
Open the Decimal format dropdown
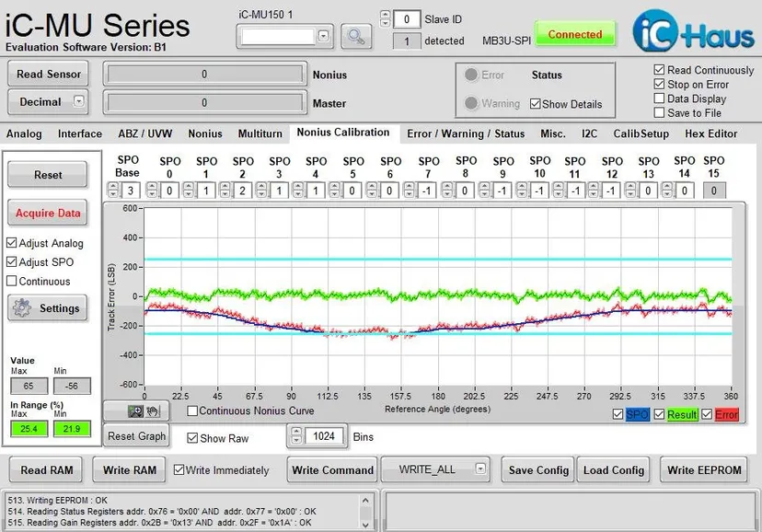[x=79, y=101]
